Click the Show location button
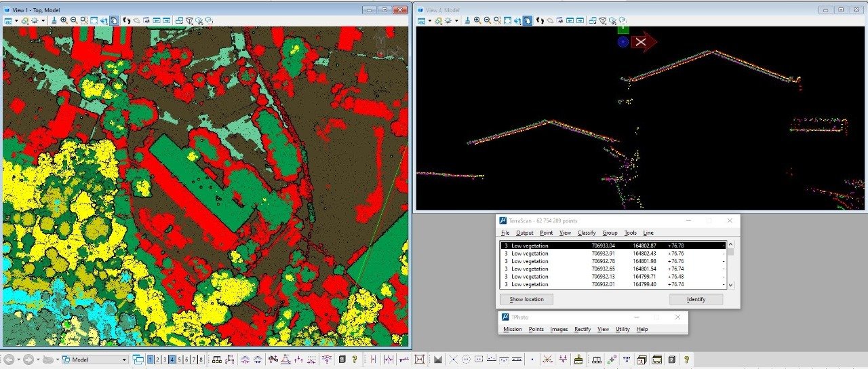 pos(526,299)
